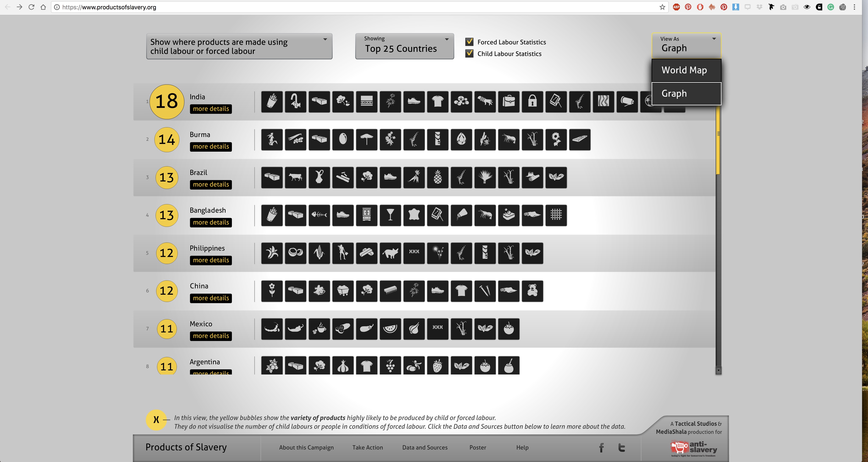Image resolution: width=868 pixels, height=462 pixels.
Task: Select the pineapple icon for Brazil
Action: click(438, 177)
